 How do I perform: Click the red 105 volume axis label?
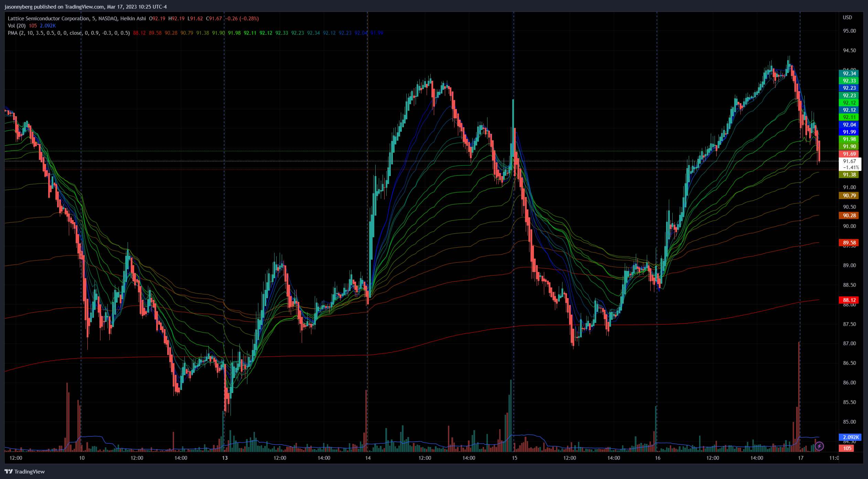pyautogui.click(x=847, y=448)
